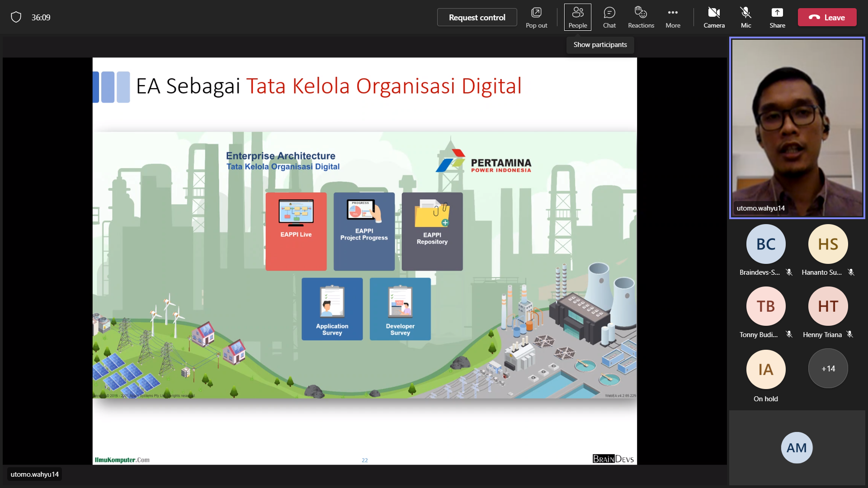868x488 pixels.
Task: Click the HS Hananto avatar
Action: (828, 244)
